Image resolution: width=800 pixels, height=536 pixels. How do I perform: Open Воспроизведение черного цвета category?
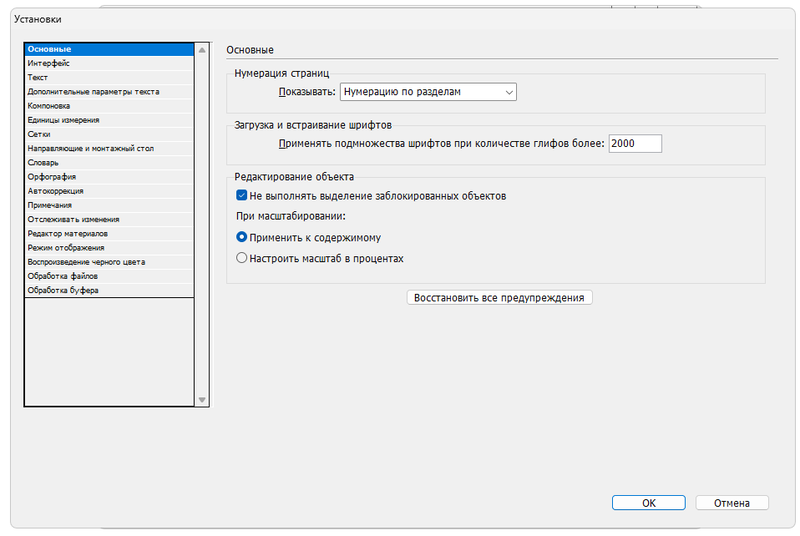pyautogui.click(x=109, y=262)
